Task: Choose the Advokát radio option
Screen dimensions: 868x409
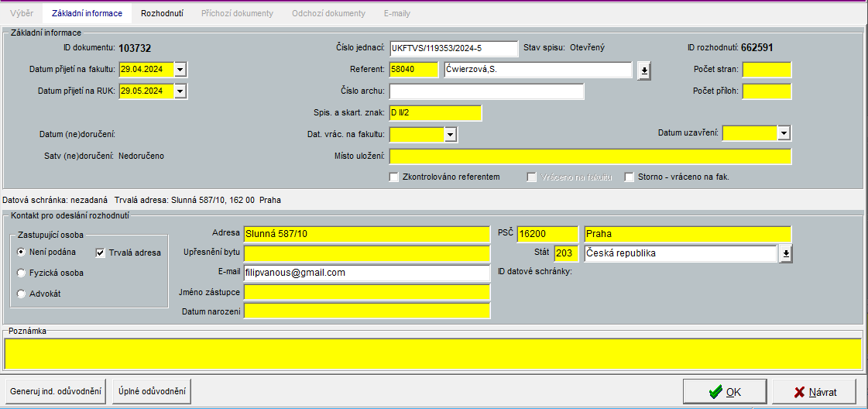Action: click(22, 294)
